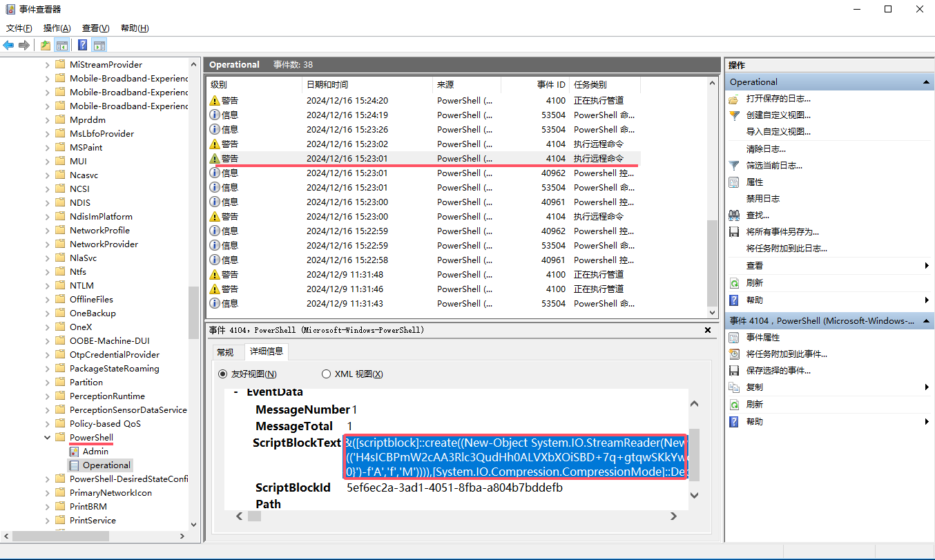The height and width of the screenshot is (560, 935).
Task: Select the 友好视图 radio button
Action: 222,374
